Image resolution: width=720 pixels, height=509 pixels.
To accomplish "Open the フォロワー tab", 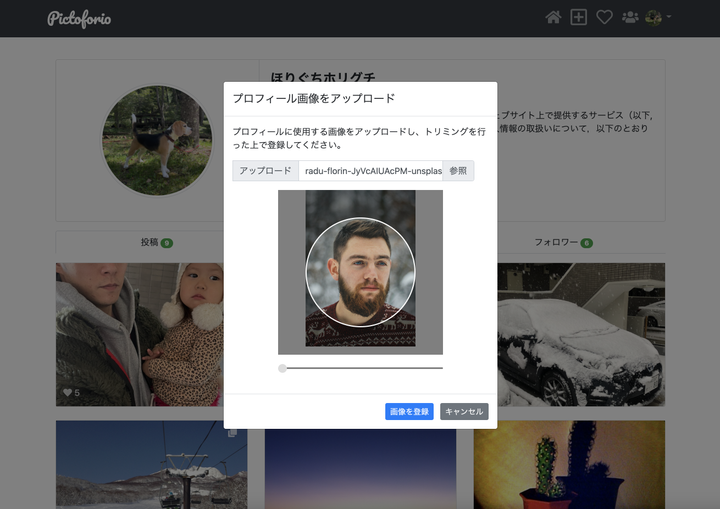I will (563, 242).
